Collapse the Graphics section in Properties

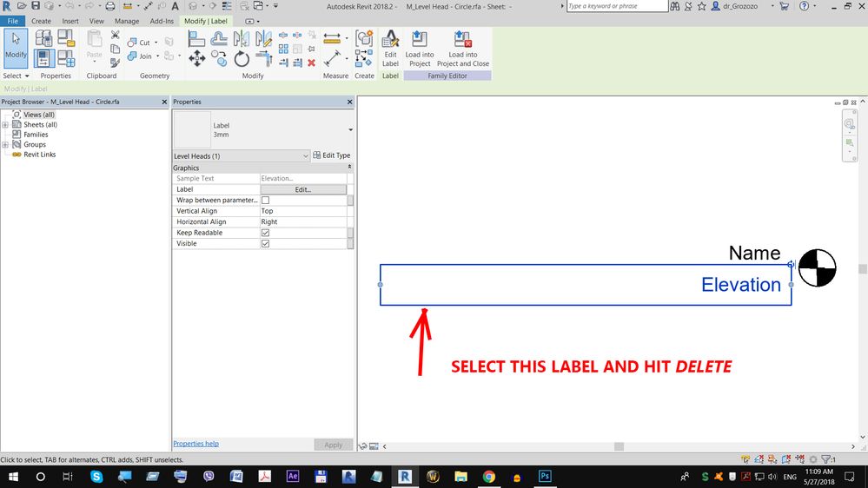click(x=349, y=167)
